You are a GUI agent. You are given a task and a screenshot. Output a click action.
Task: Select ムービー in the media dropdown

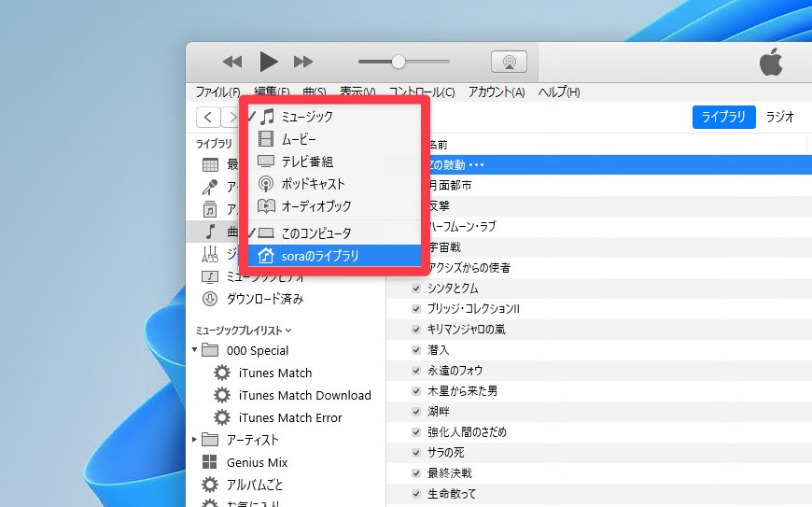334,139
